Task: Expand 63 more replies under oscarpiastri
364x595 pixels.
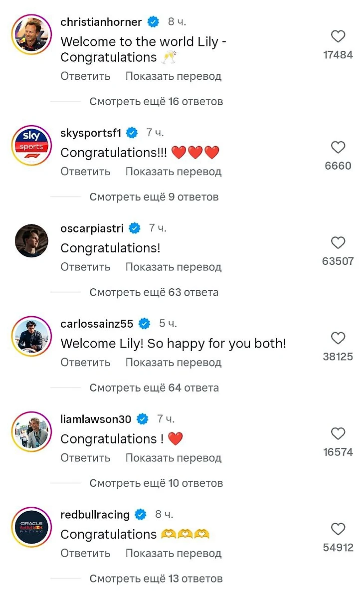Action: pyautogui.click(x=154, y=293)
